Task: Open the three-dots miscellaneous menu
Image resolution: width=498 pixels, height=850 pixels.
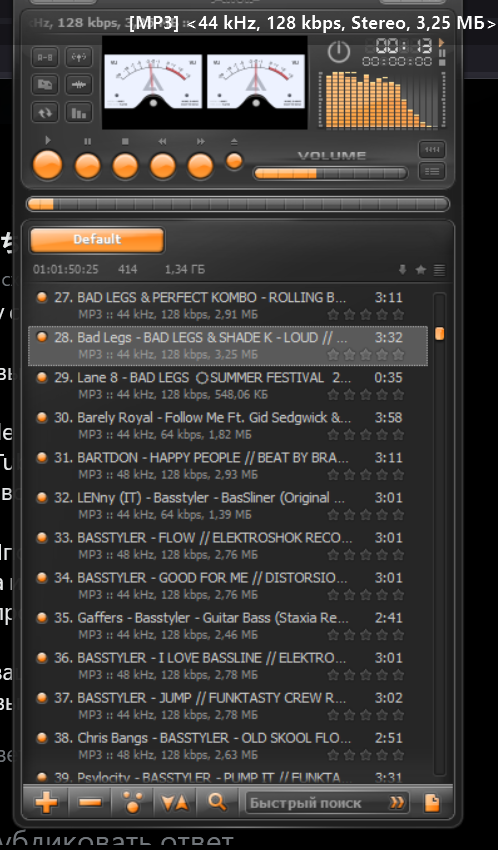Action: (x=133, y=803)
